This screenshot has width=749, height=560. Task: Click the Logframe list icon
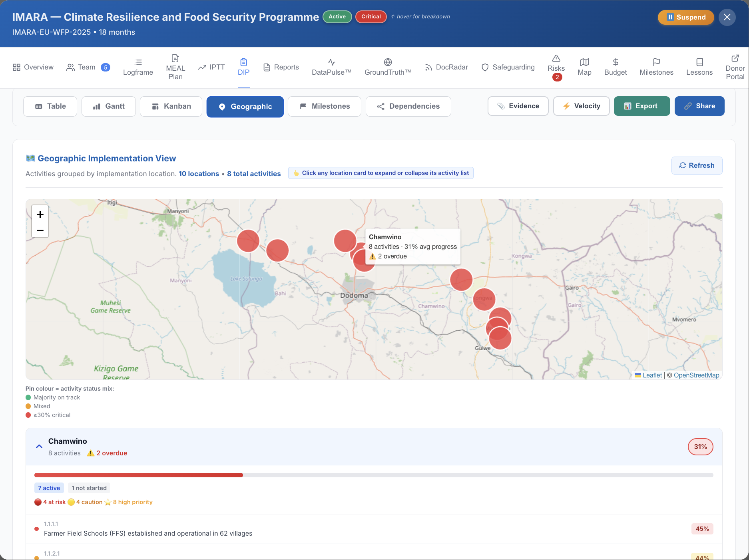138,62
